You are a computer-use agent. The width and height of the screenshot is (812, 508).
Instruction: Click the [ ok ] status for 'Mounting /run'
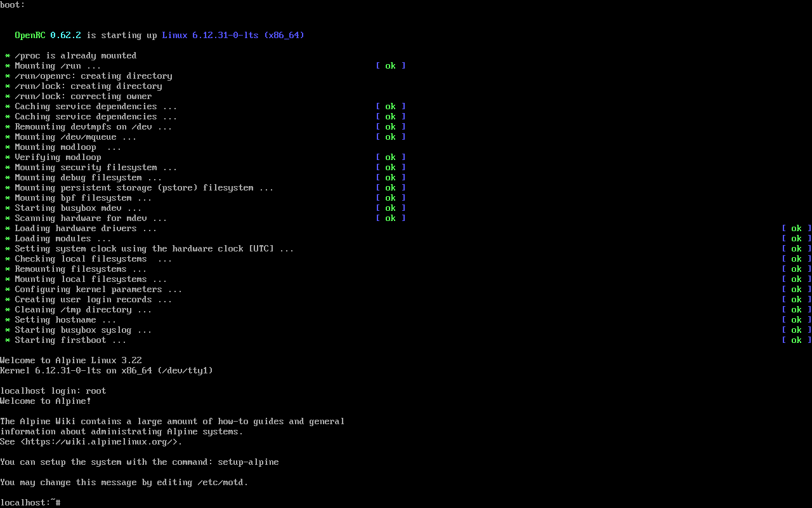click(391, 66)
